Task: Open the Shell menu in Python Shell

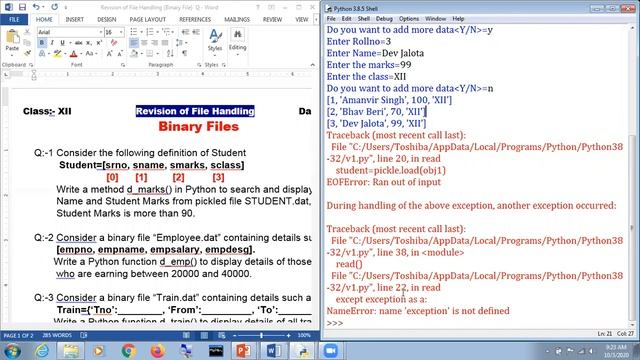Action: point(364,19)
